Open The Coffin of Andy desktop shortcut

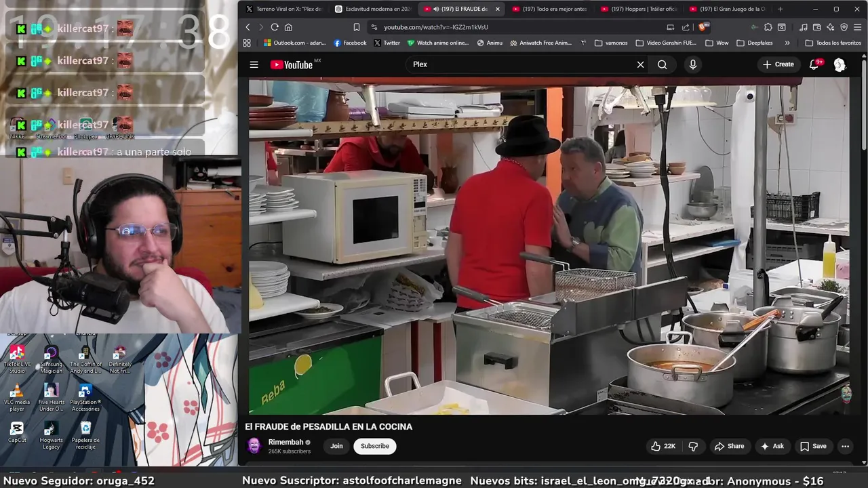85,359
